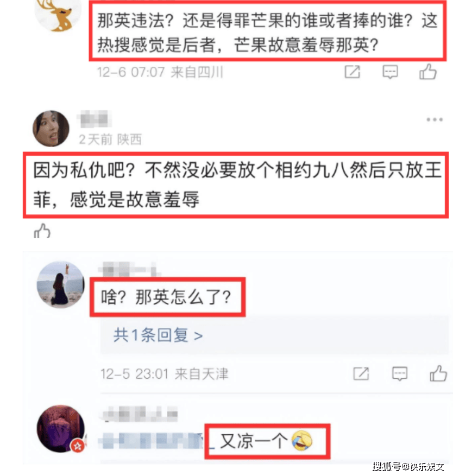
Task: Expand 共1条回复 replies link
Action: click(x=158, y=335)
